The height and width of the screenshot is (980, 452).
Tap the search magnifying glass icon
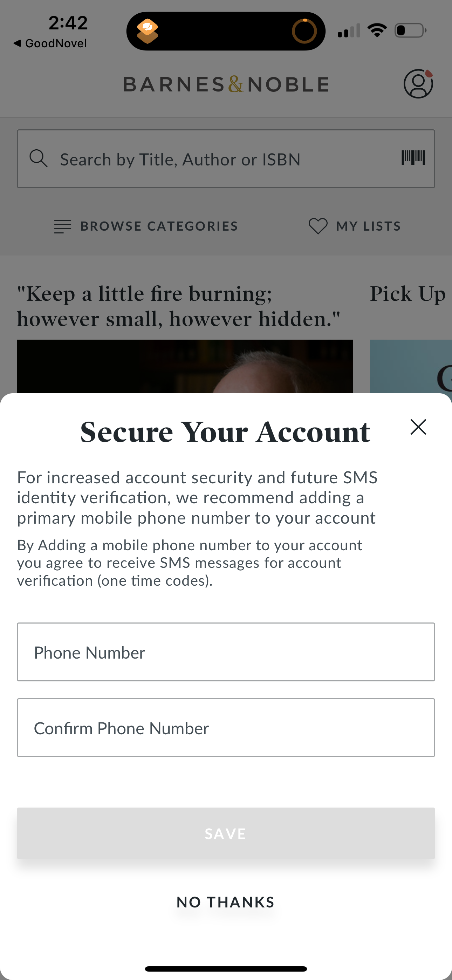[x=39, y=158]
